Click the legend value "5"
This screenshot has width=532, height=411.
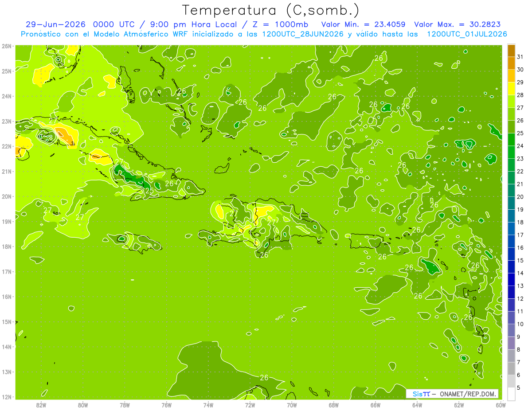pos(519,388)
